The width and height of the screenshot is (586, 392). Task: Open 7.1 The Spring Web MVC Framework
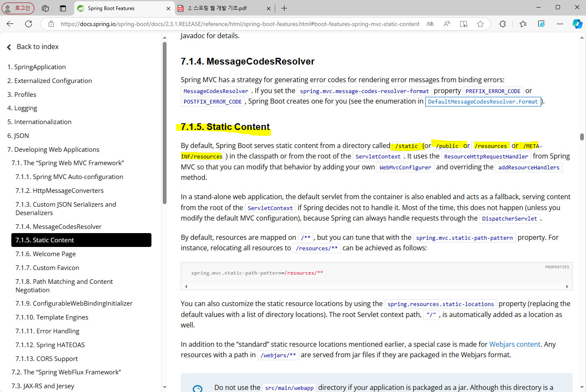(68, 163)
